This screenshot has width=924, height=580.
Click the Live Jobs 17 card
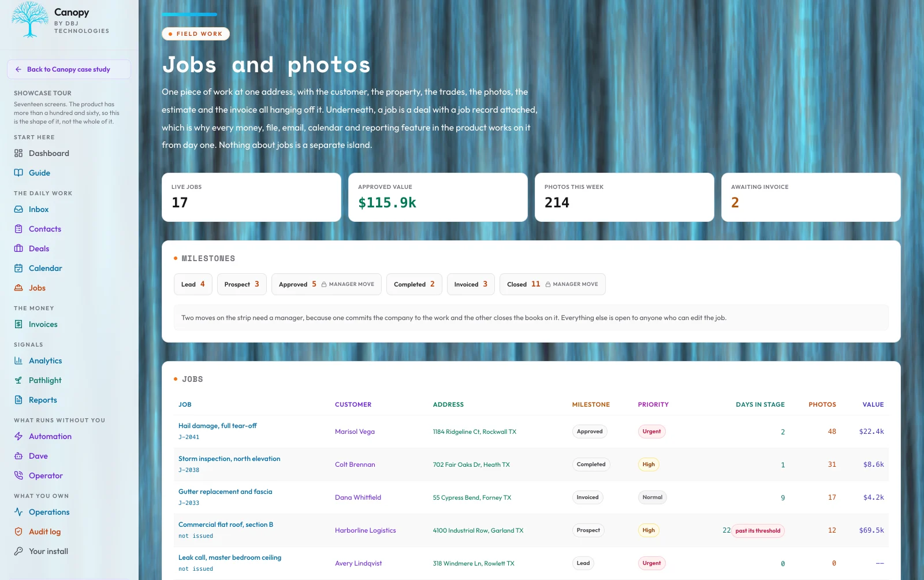pos(251,197)
